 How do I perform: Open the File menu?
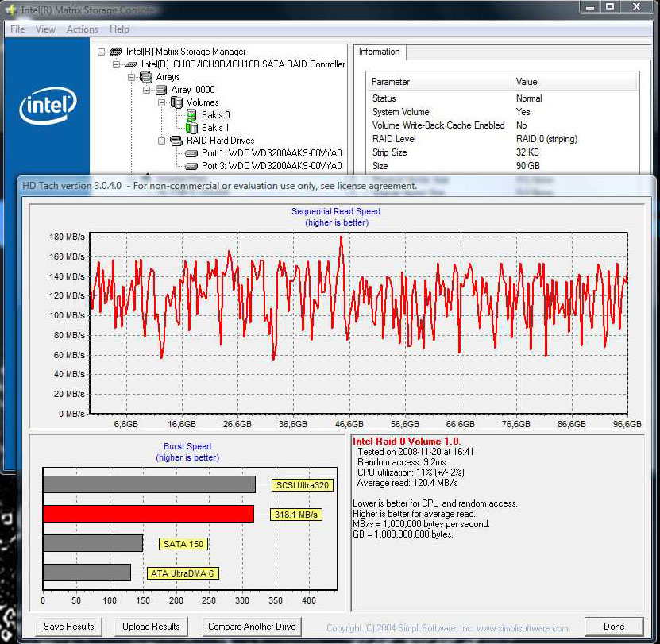point(17,29)
